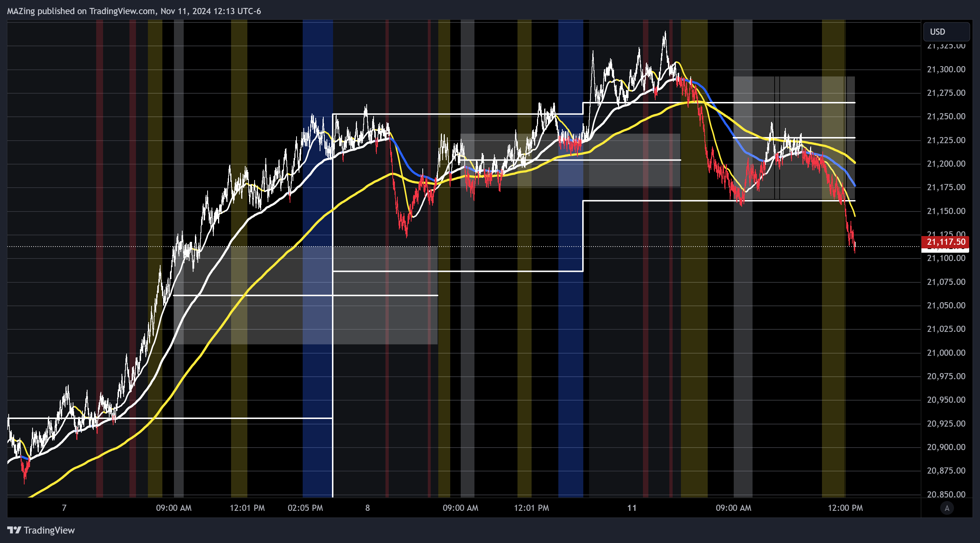Click the 21,050.00 price axis label
This screenshot has height=543, width=980.
pos(946,306)
